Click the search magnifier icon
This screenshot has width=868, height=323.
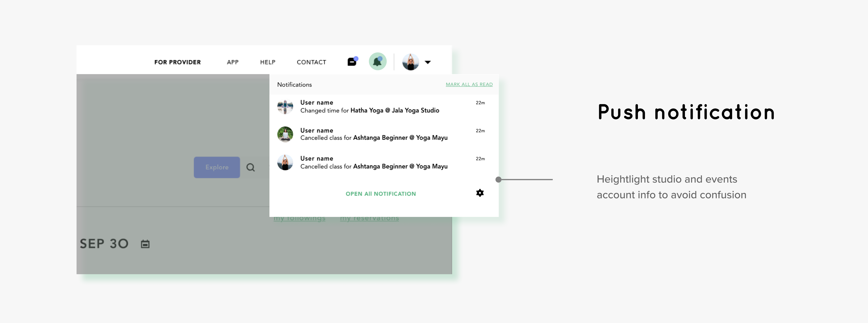(x=250, y=167)
